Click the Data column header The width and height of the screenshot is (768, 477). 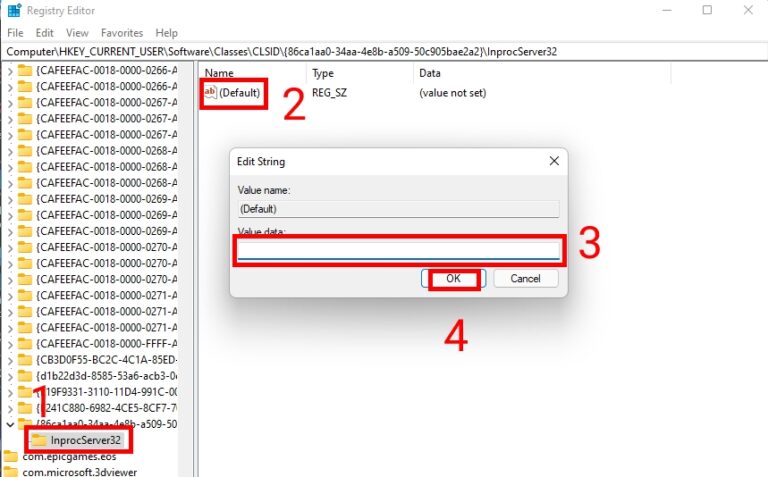[430, 73]
